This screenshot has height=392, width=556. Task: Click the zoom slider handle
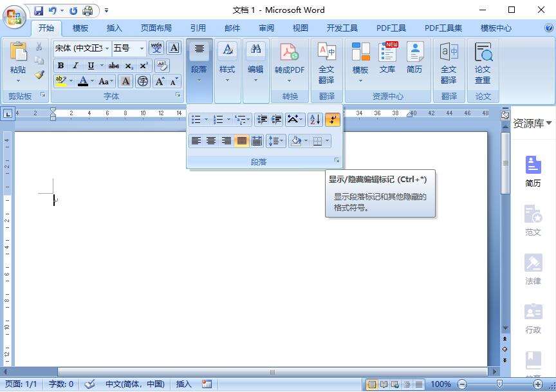coord(499,384)
